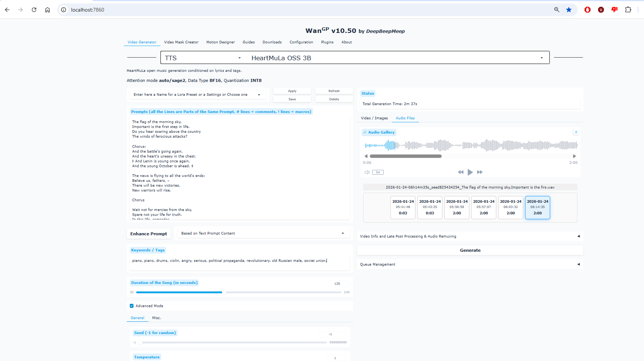Click the Enhance Prompt button

tap(149, 234)
